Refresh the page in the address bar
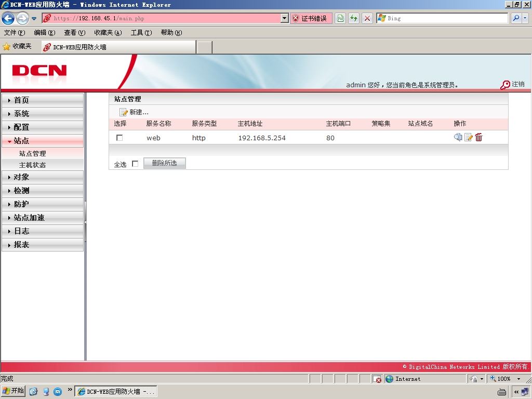The height and width of the screenshot is (399, 532). [x=354, y=18]
